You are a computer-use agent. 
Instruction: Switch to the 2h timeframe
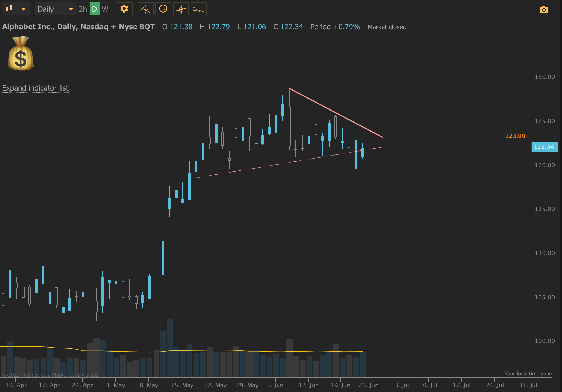click(x=83, y=9)
